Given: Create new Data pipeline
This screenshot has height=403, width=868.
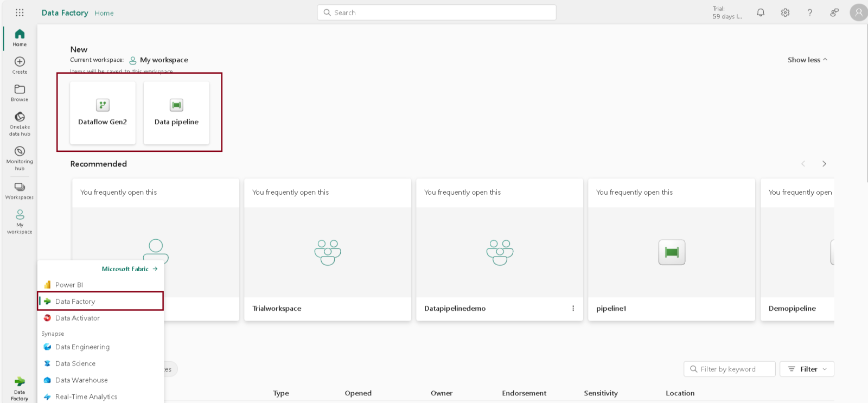Looking at the screenshot, I should click(176, 113).
